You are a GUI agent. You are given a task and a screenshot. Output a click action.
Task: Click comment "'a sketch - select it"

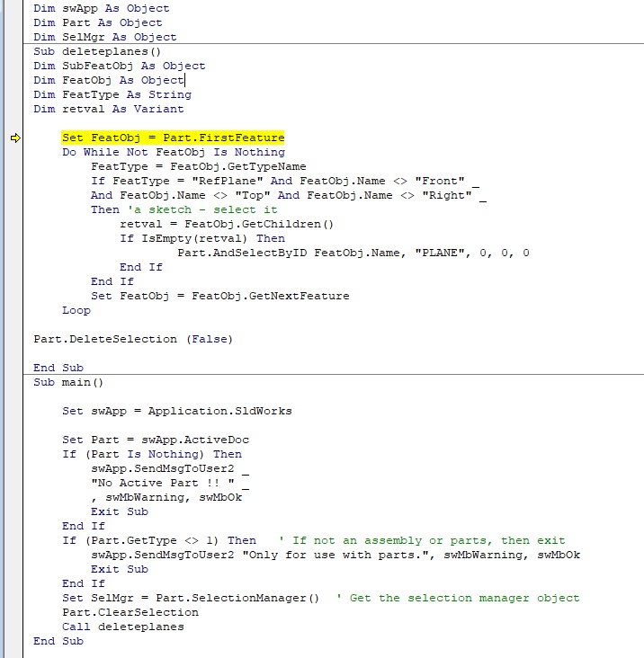pos(202,209)
